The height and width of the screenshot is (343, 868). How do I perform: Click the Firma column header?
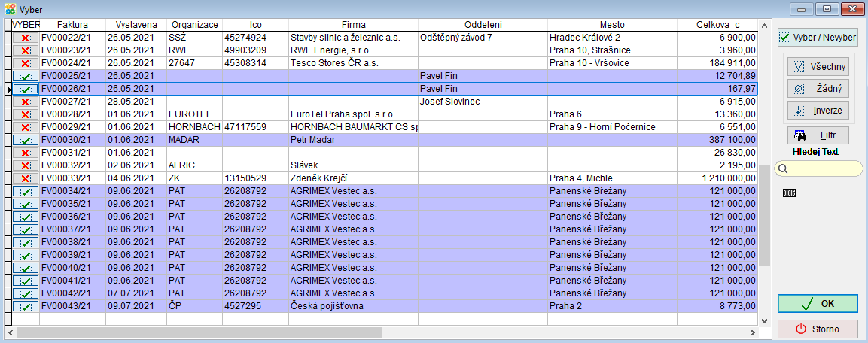coord(353,25)
